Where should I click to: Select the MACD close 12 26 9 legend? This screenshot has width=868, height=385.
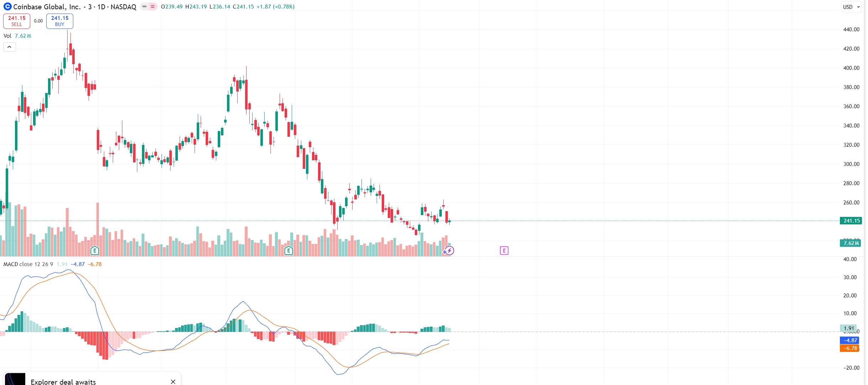pyautogui.click(x=28, y=264)
